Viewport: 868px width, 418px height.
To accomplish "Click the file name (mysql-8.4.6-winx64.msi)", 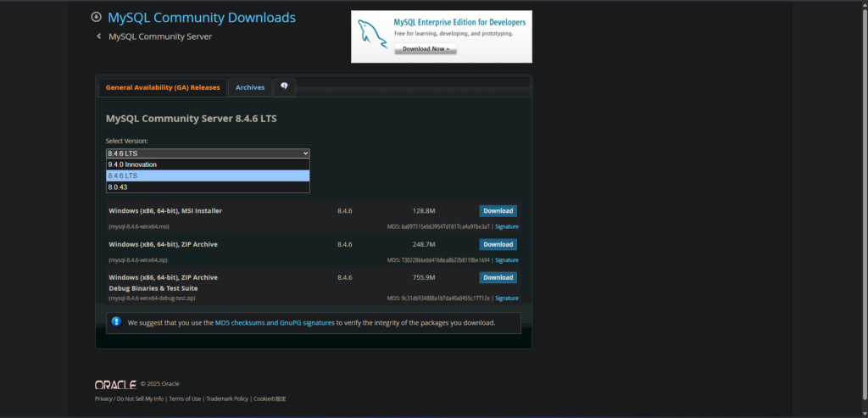I will point(139,226).
